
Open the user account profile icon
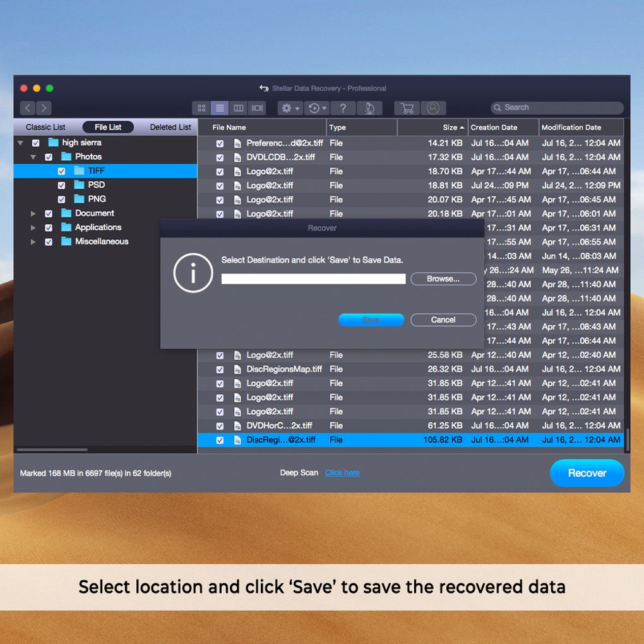433,108
